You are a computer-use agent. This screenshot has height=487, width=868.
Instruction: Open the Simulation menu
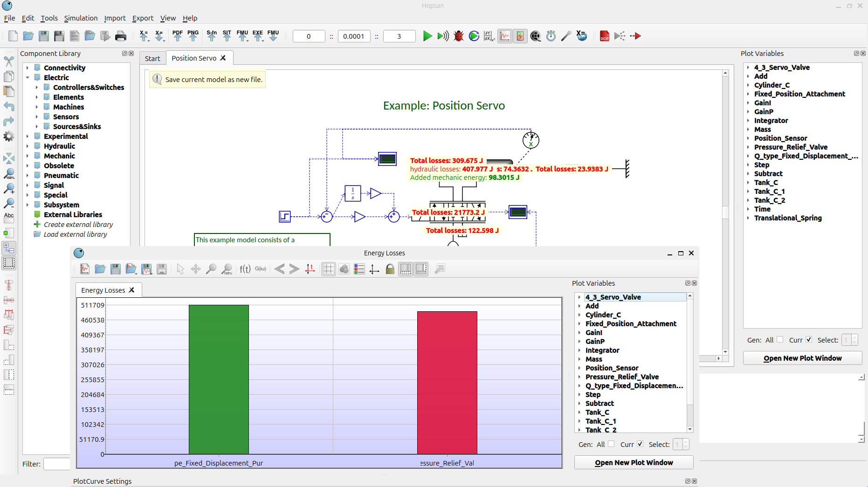[x=81, y=18]
